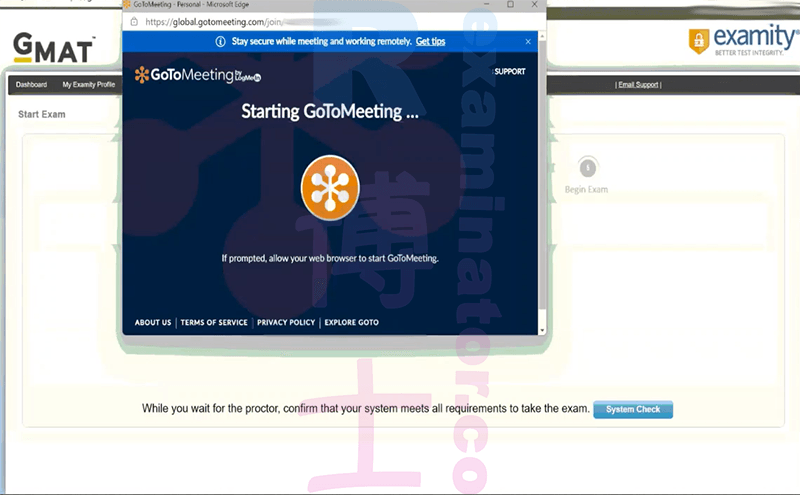Dismiss the blue security tips banner
The image size is (800, 495).
click(528, 42)
